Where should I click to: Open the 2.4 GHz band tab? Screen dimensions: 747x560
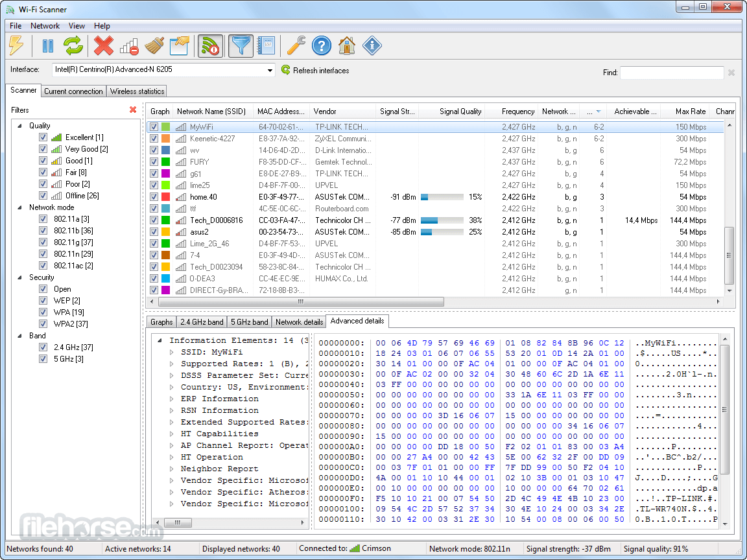202,322
